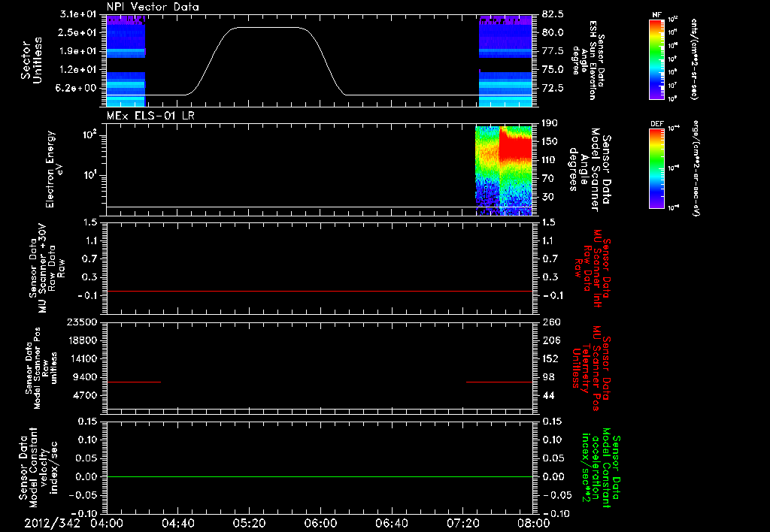Click the 1.9e+01 sector tick label
The image size is (770, 532).
coord(80,51)
